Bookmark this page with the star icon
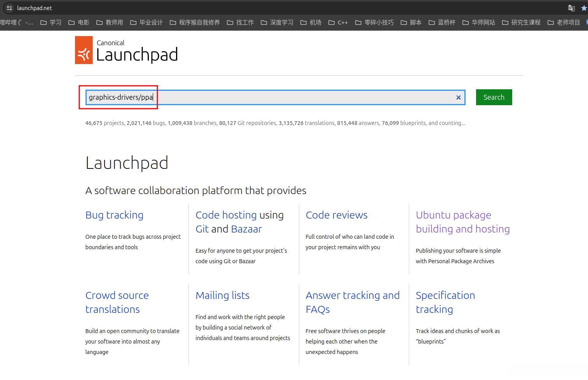Viewport: 588px width, 380px height. click(584, 8)
